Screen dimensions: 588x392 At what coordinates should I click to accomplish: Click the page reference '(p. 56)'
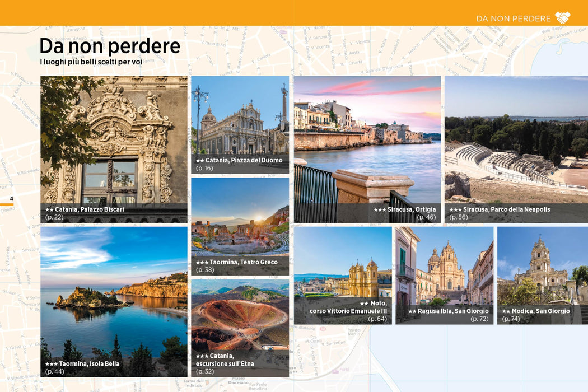click(x=459, y=217)
